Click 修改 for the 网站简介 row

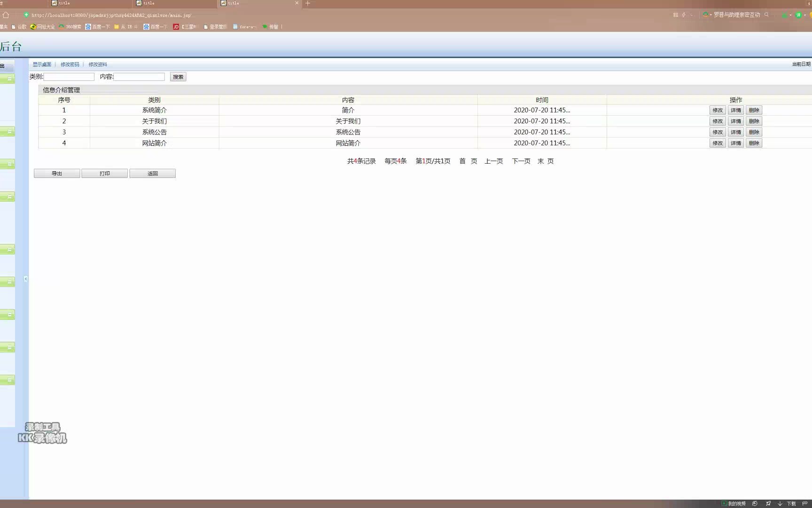pyautogui.click(x=718, y=143)
